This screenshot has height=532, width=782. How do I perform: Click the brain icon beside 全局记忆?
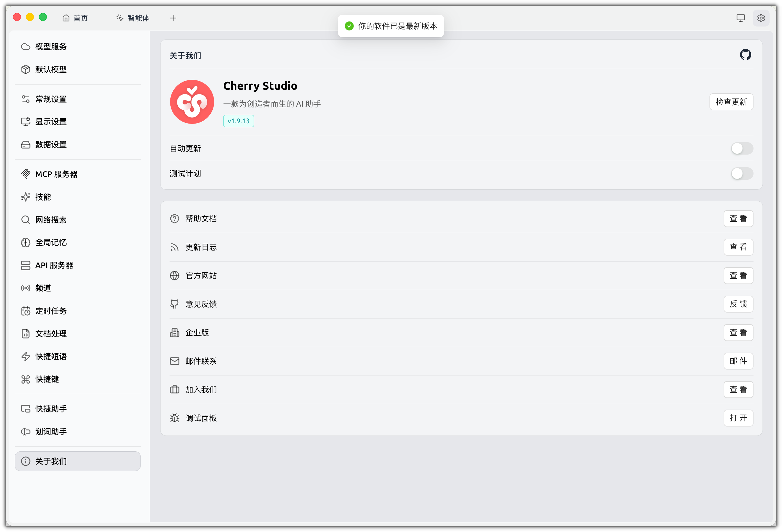[26, 242]
